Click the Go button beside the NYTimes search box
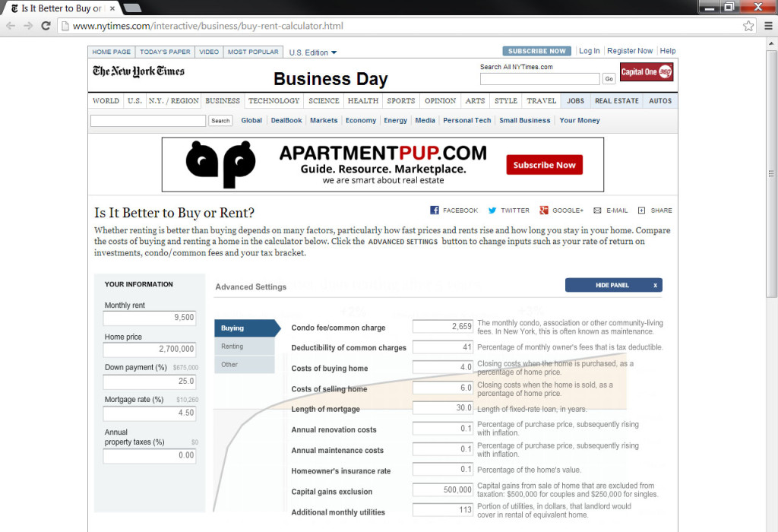This screenshot has width=778, height=532. (x=608, y=78)
